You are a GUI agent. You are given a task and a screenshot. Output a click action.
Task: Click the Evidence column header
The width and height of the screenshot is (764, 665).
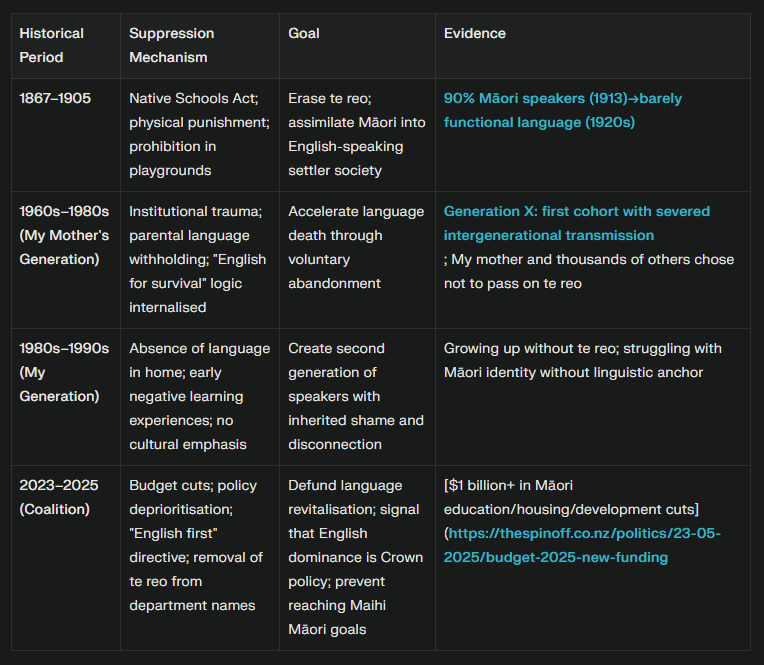[x=475, y=33]
